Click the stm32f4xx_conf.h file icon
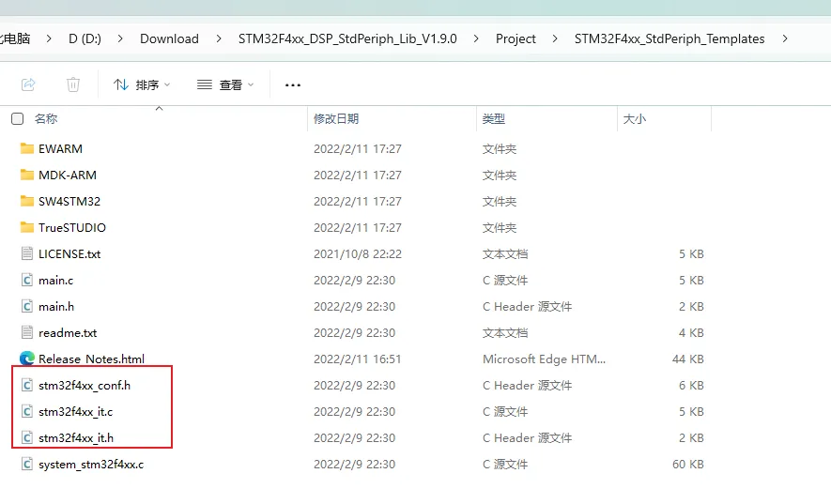 pyautogui.click(x=27, y=385)
